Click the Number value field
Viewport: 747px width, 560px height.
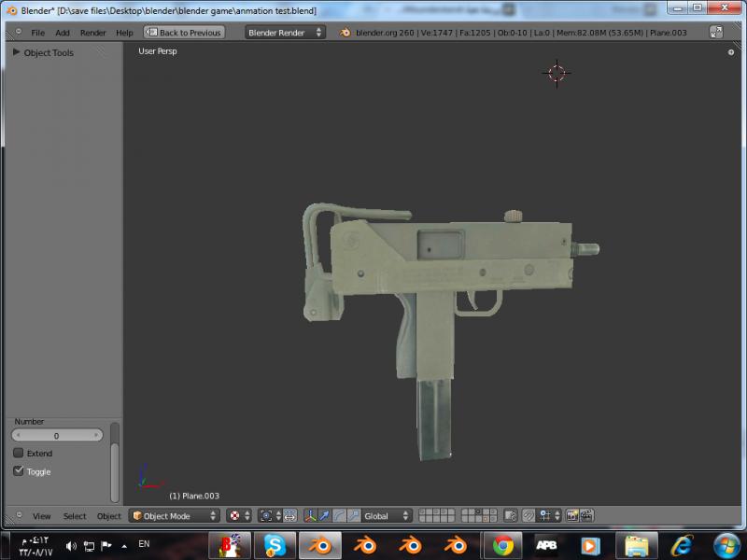tap(57, 435)
